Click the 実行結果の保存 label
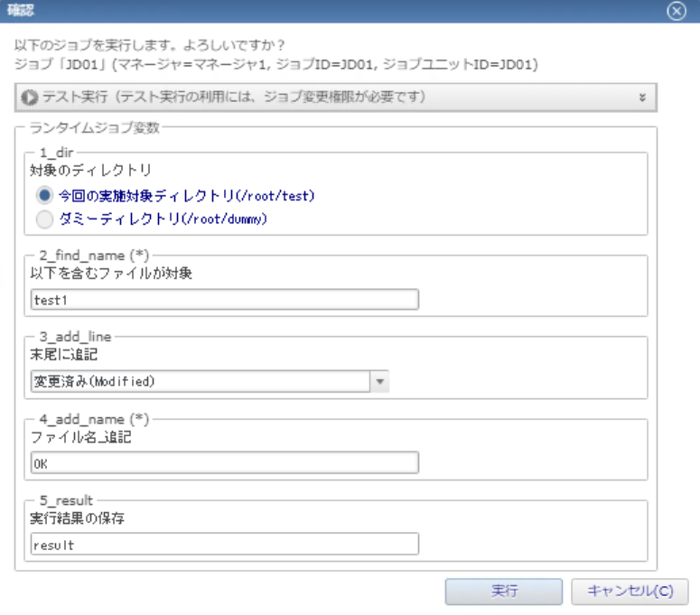This screenshot has width=700, height=615. [78, 518]
